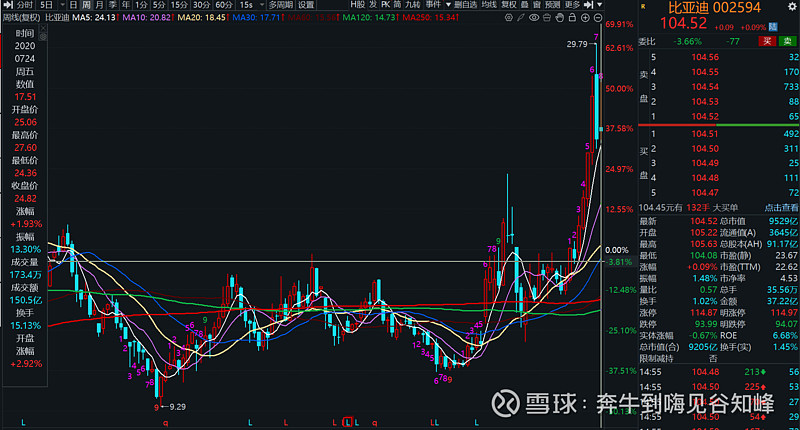Viewport: 800px width, 430px height.
Task: Click MA5: 24.13 indicator label
Action: click(x=95, y=17)
